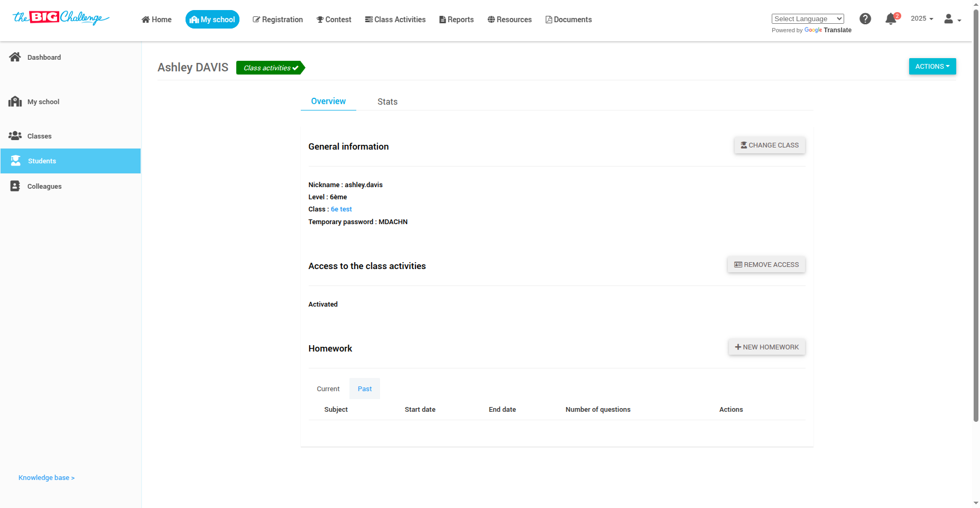Click the Dashboard home icon in sidebar

tap(15, 57)
